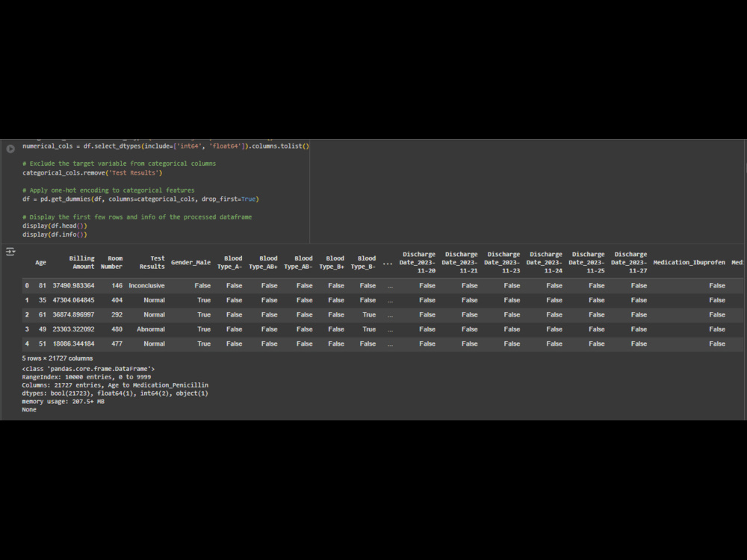Select the Medication_Ibuprofen column header
747x560 pixels.
pyautogui.click(x=689, y=262)
